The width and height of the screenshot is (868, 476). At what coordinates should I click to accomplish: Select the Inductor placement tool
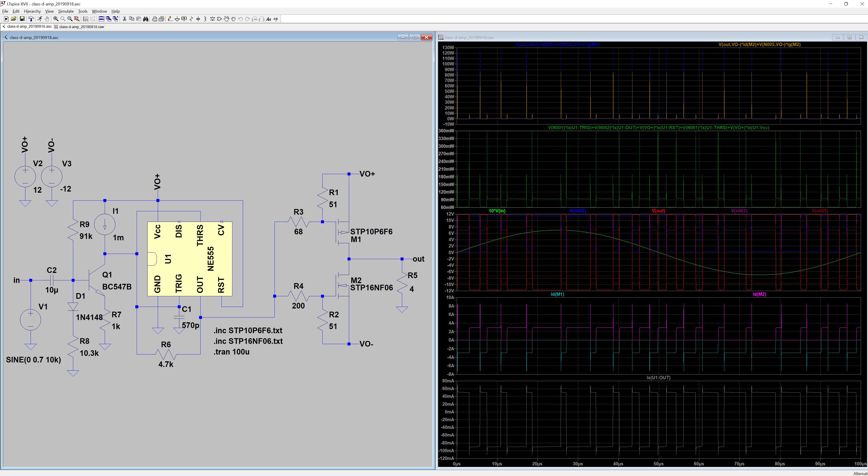pyautogui.click(x=205, y=19)
